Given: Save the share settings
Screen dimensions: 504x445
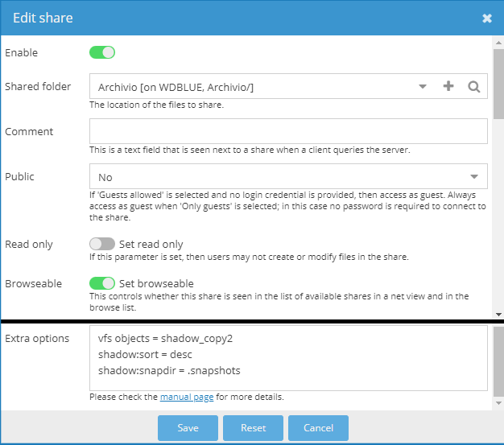Looking at the screenshot, I should tap(188, 427).
